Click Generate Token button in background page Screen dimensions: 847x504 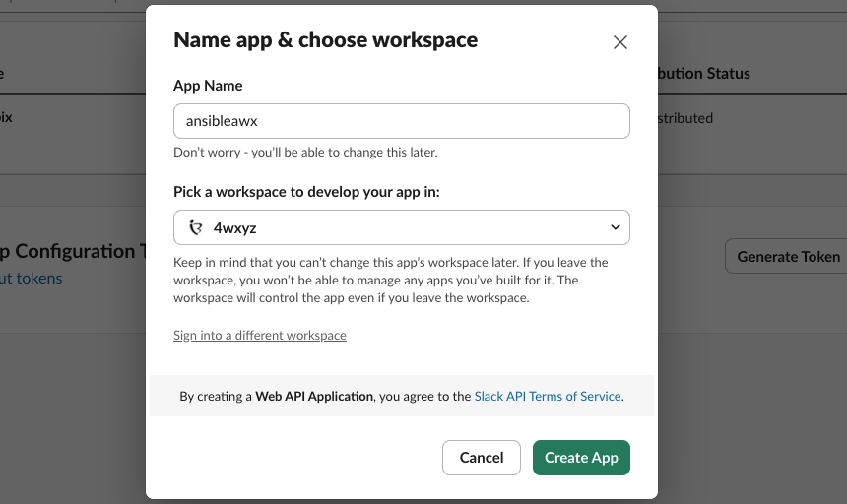[x=788, y=256]
